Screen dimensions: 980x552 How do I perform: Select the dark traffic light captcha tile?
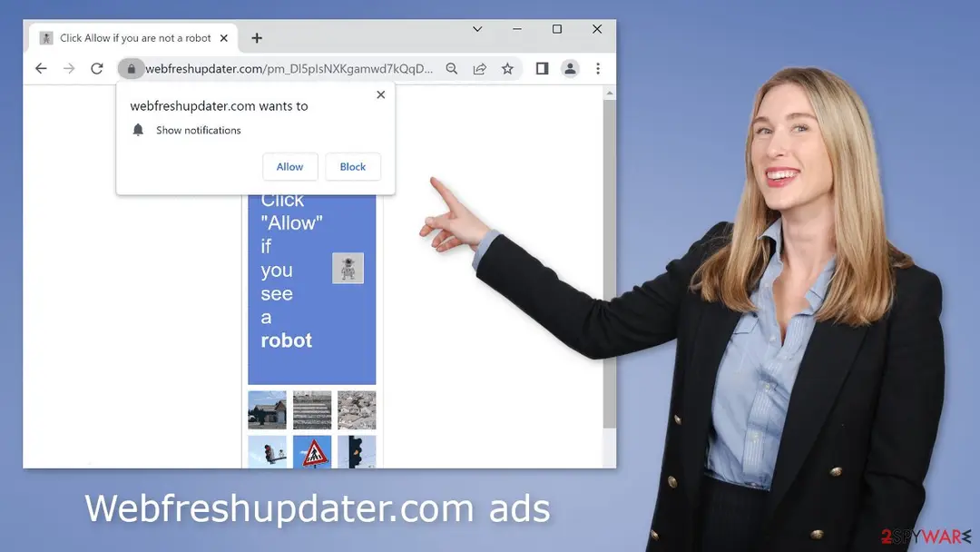[357, 451]
